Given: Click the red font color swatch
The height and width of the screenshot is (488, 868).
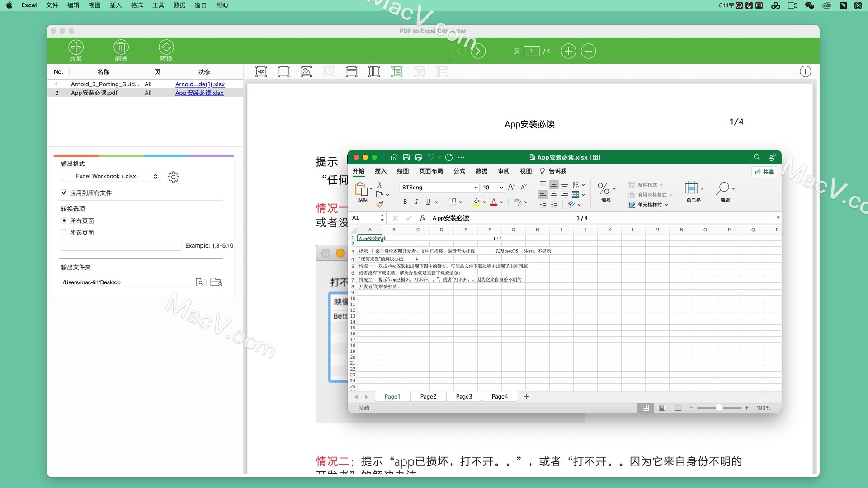Looking at the screenshot, I should point(494,202).
